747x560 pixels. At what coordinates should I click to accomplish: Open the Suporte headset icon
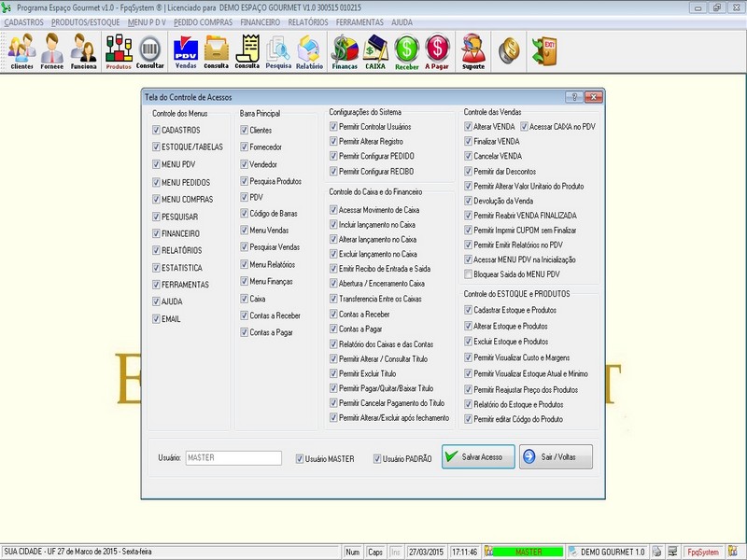473,51
